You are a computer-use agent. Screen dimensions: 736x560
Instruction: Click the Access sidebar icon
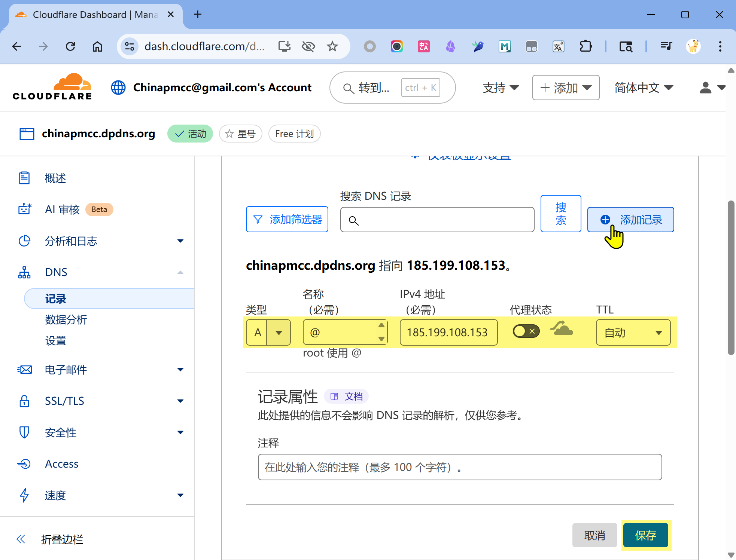tap(24, 464)
